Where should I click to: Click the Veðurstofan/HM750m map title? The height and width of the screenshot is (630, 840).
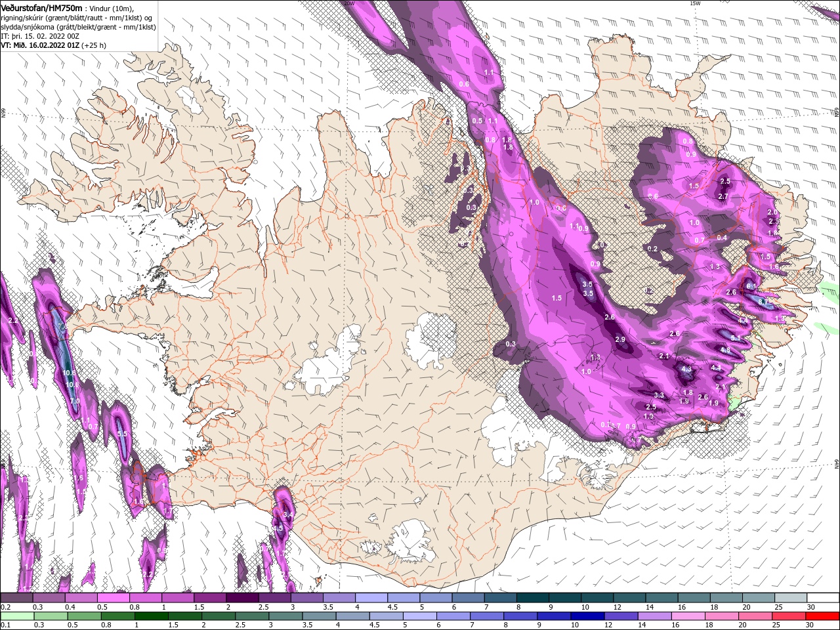(41, 7)
